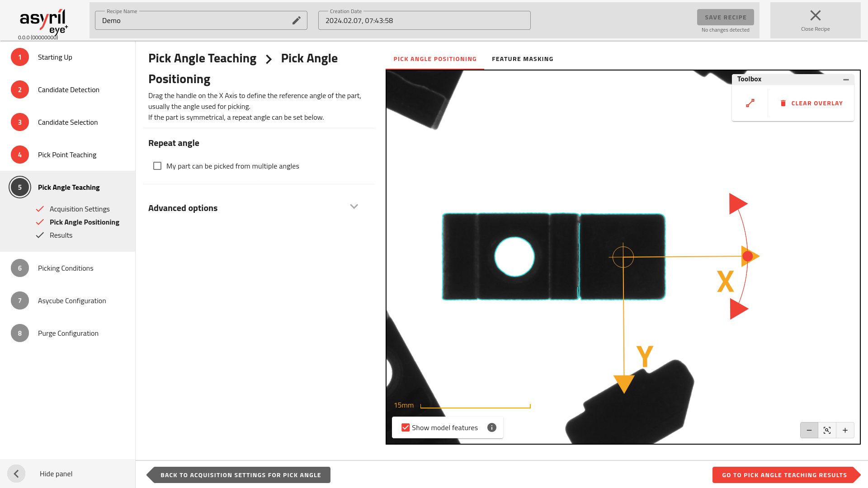Click the red X-axis angle handle
The image size is (868, 488).
pos(747,256)
